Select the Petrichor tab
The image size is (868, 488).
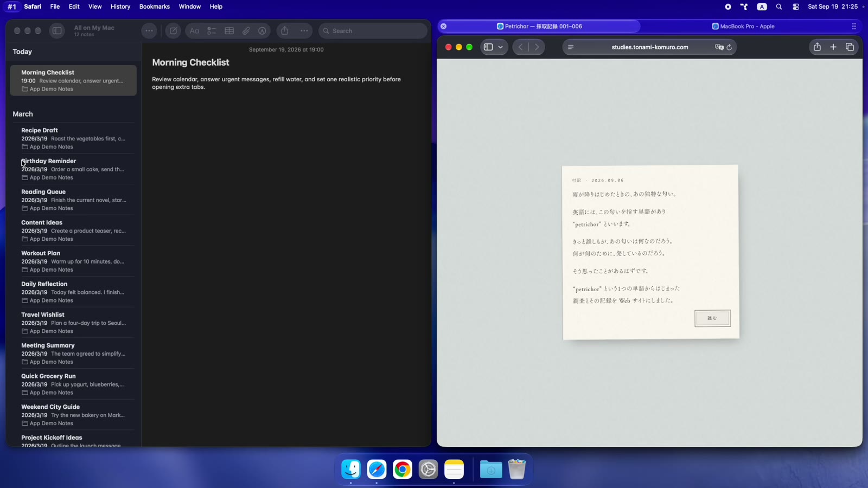pyautogui.click(x=539, y=26)
